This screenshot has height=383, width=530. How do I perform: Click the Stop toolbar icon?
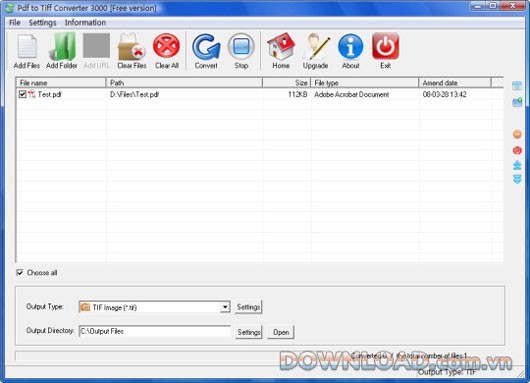coord(241,46)
